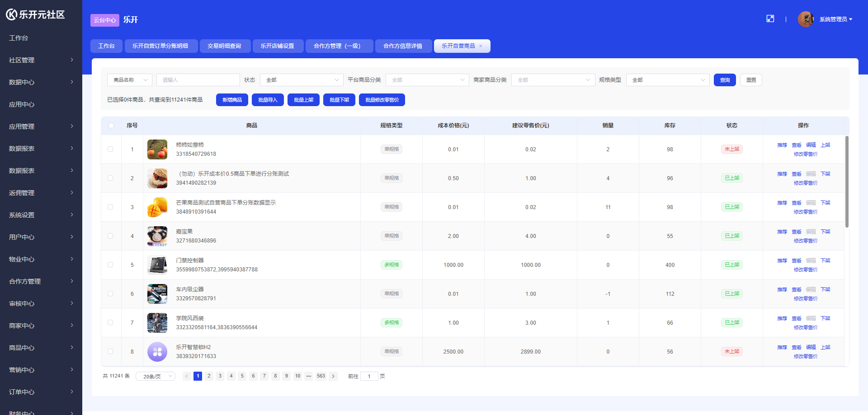This screenshot has height=415, width=868.
Task: Check row 5 门禁控制器 checkbox
Action: (110, 265)
